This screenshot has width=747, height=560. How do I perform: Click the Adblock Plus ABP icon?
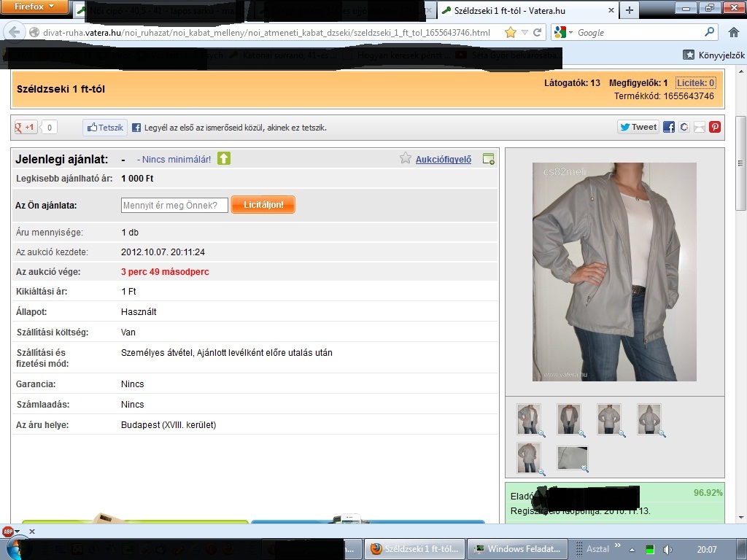[x=8, y=532]
